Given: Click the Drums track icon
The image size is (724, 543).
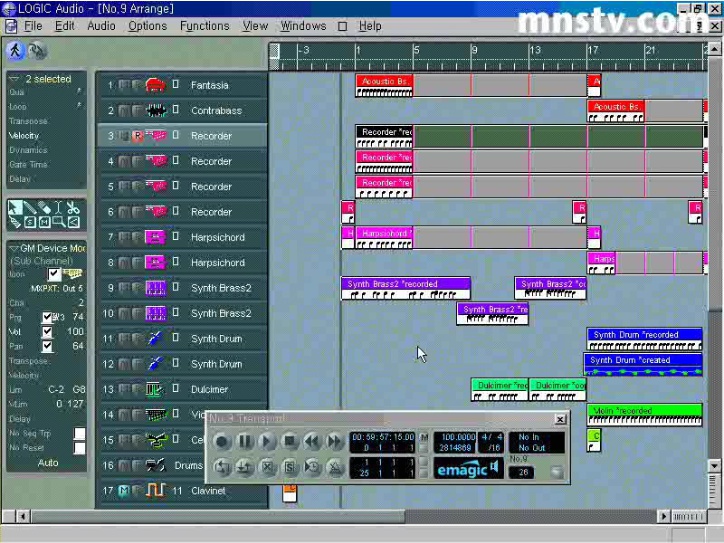Looking at the screenshot, I should [156, 465].
